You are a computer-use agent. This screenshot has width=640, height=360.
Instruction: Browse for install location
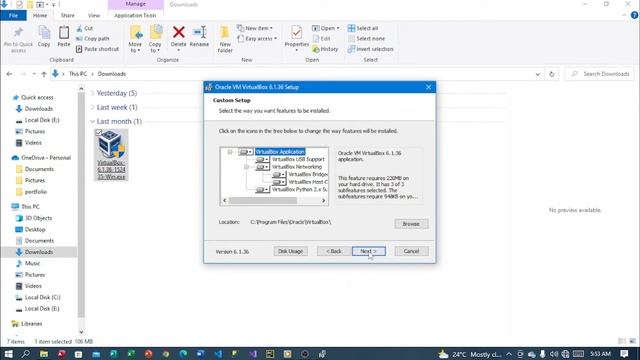pos(411,224)
